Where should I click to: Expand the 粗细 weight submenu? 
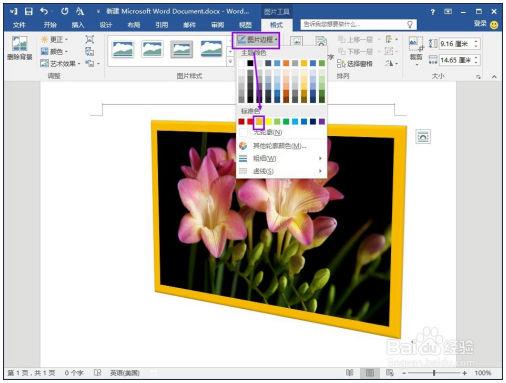[x=281, y=158]
